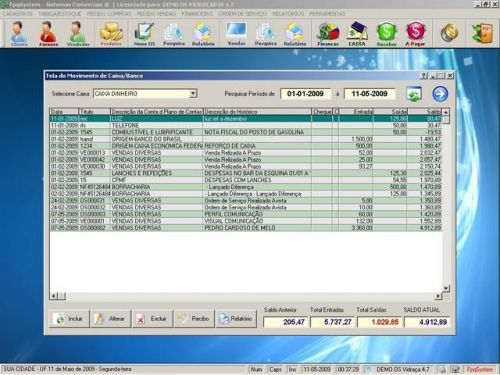Open the red-shirt Fornecedores icon
500x375 pixels.
coord(48,33)
